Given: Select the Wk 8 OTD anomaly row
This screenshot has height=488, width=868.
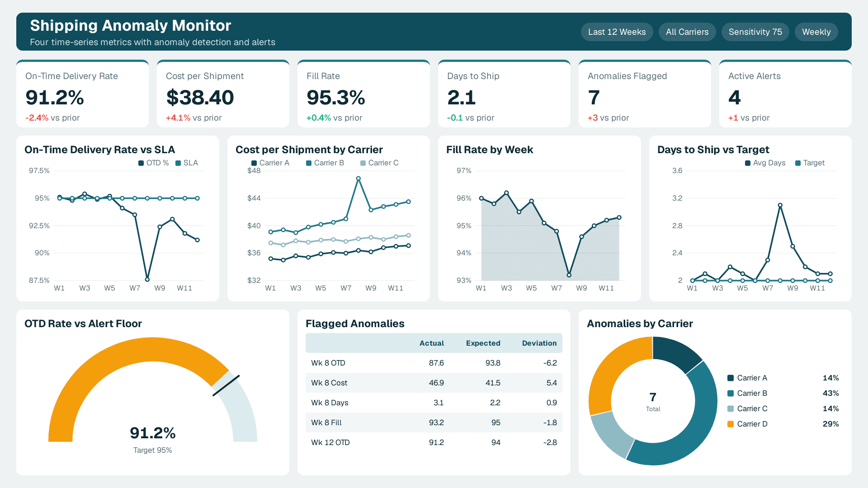Looking at the screenshot, I should [x=434, y=363].
